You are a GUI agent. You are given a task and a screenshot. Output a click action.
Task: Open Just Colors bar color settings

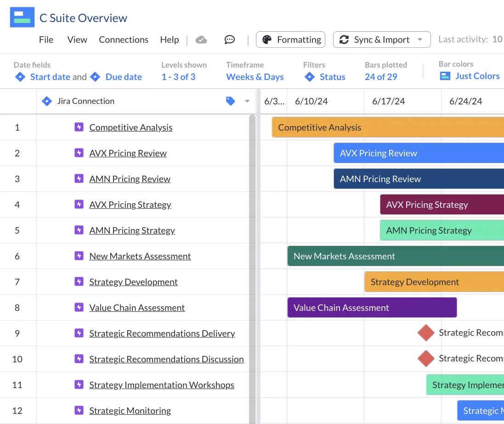coord(477,76)
